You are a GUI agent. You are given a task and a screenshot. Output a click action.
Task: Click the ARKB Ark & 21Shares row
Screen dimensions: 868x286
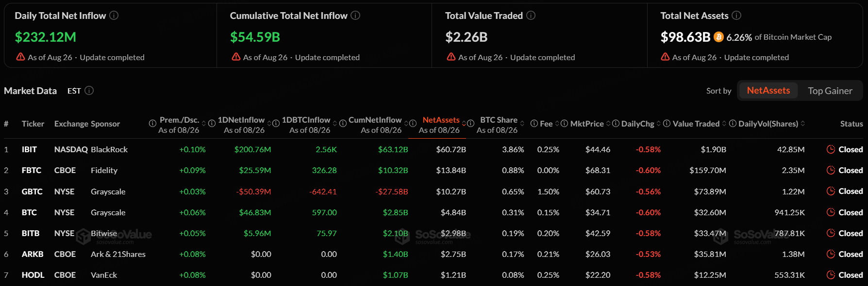[x=434, y=254]
